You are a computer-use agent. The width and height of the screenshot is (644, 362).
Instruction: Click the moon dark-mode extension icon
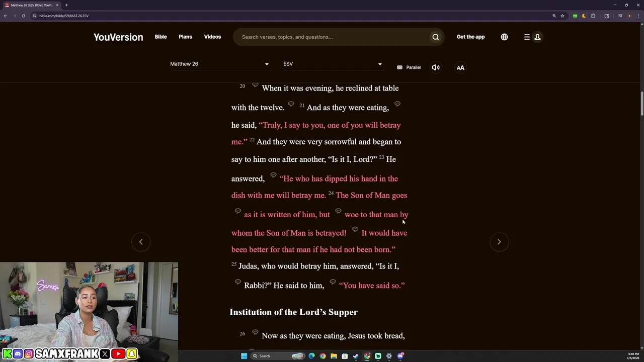point(584,16)
